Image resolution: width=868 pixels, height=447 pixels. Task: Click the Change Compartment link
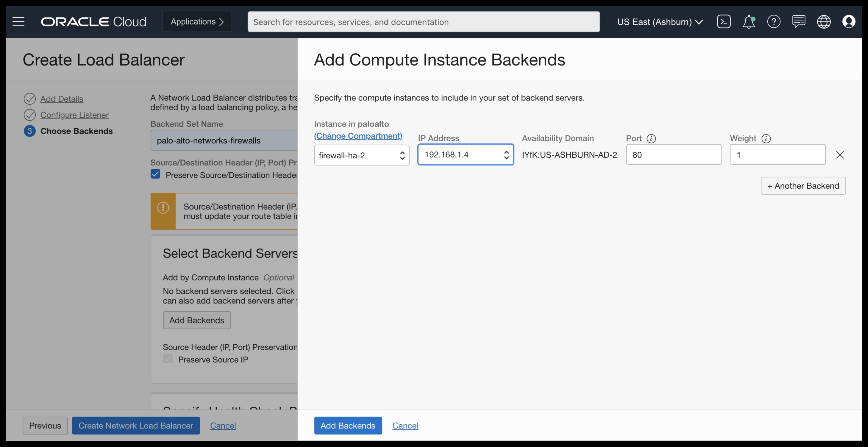tap(358, 136)
